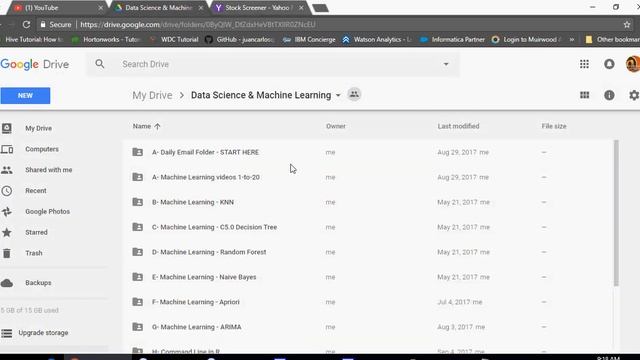Screen dimensions: 640x360
Task: Open My Drive in the sidebar
Action: 38,128
